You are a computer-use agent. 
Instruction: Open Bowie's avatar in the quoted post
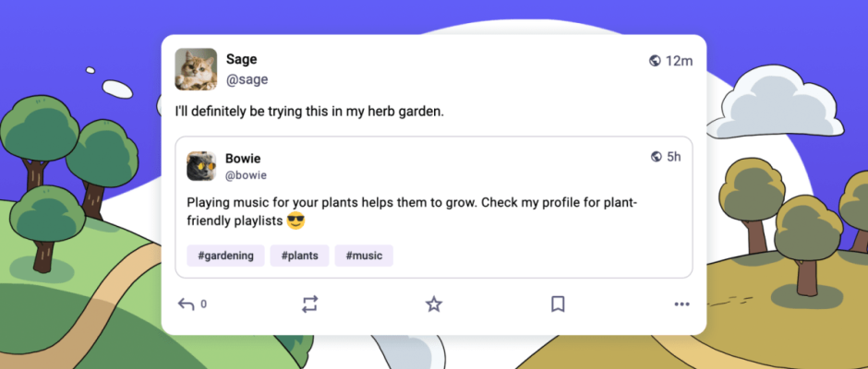point(201,166)
